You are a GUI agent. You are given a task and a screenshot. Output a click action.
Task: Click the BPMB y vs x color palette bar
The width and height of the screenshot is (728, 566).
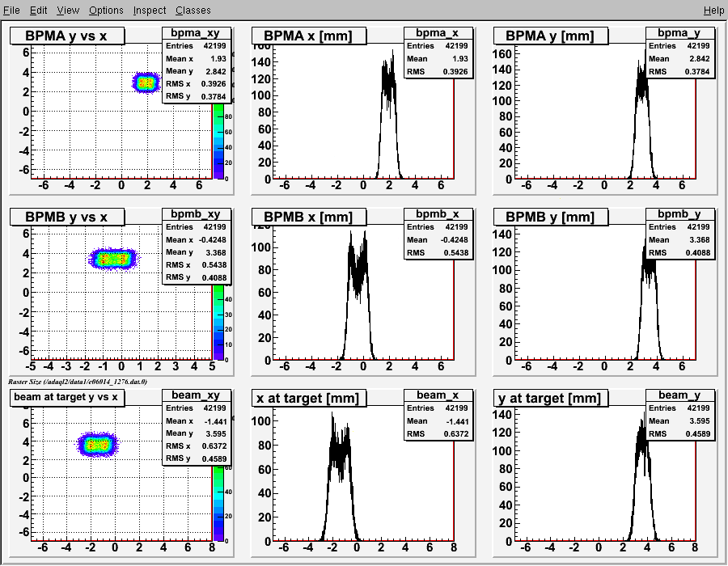pos(218,322)
